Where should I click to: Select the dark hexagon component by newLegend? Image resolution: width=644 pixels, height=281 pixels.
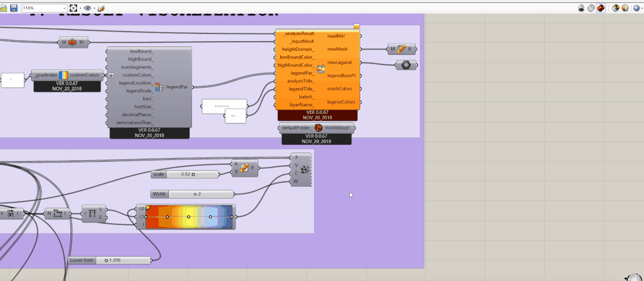pos(406,65)
